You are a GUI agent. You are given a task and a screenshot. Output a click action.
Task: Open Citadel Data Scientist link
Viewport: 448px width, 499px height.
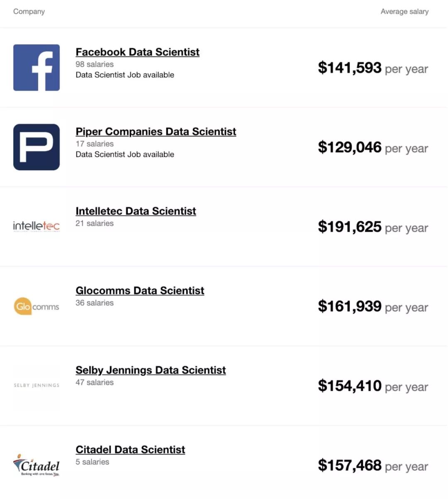click(x=130, y=450)
